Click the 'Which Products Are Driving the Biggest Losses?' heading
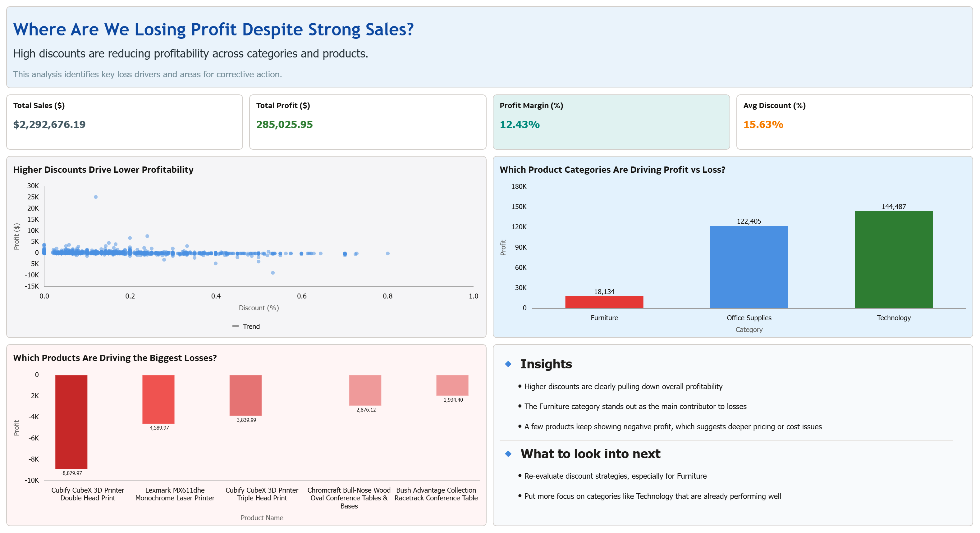Screen dimensions: 980x533 click(115, 358)
